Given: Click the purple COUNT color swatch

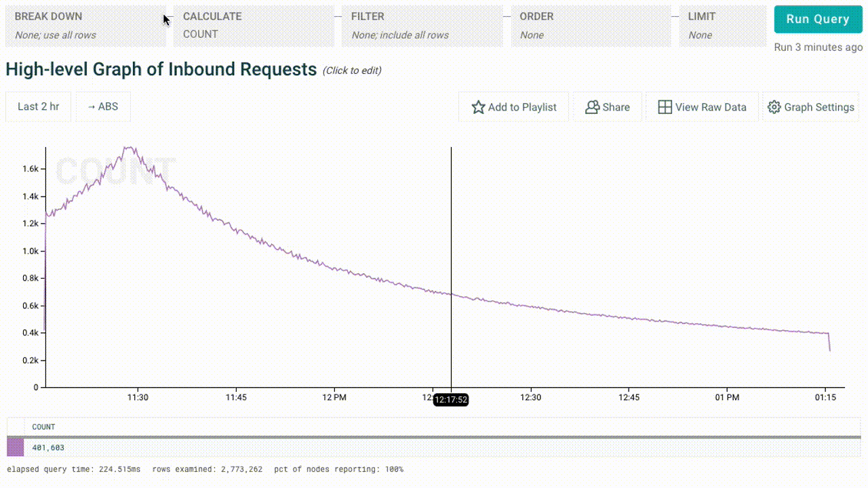Looking at the screenshot, I should (15, 447).
